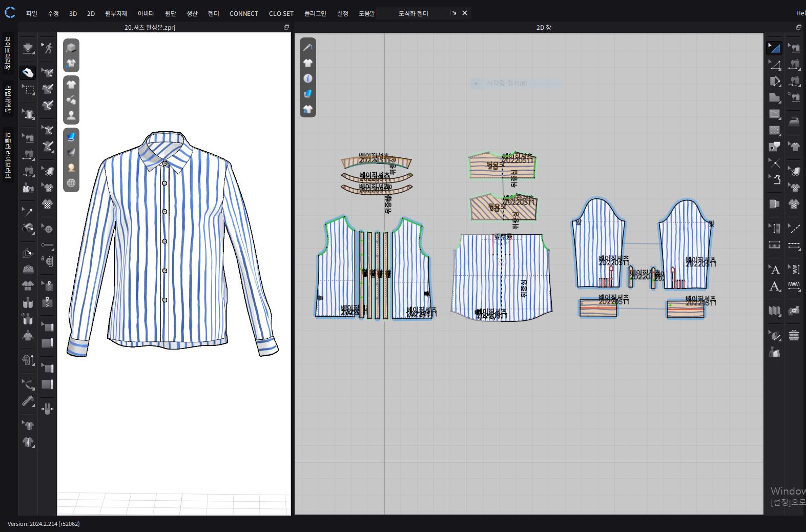806x532 pixels.
Task: Undock the 3D window titled 20.셔츠 완성본.zprj
Action: 286,27
